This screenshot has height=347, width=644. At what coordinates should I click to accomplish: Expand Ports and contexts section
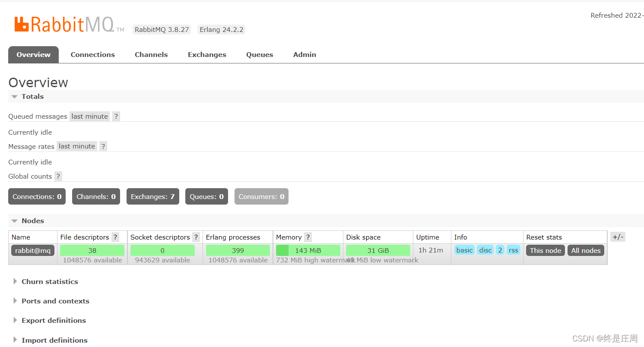click(51, 301)
